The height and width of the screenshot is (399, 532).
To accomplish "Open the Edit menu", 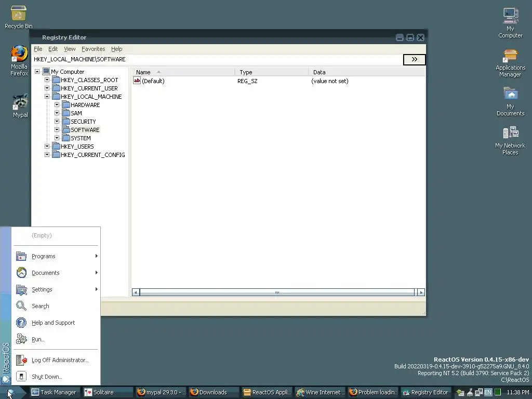I will (53, 49).
